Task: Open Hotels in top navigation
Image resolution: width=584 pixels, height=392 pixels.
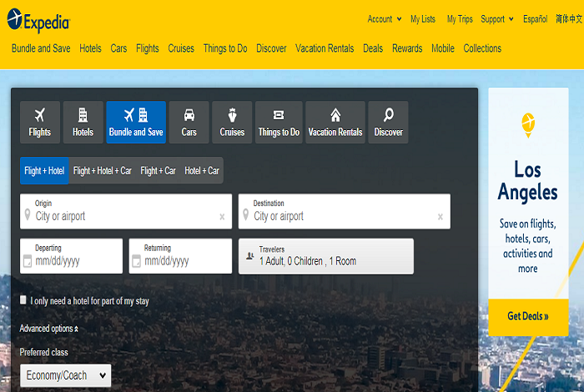Action: [90, 48]
